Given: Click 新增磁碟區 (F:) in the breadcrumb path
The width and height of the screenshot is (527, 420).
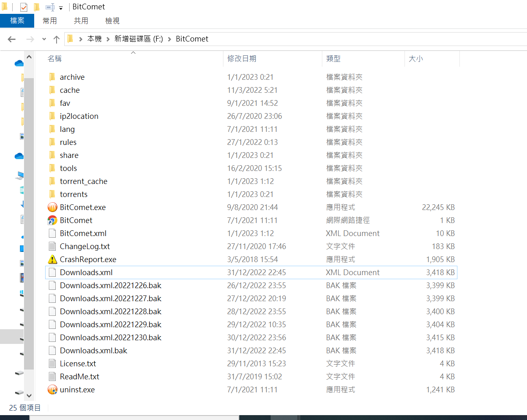Looking at the screenshot, I should coord(138,39).
